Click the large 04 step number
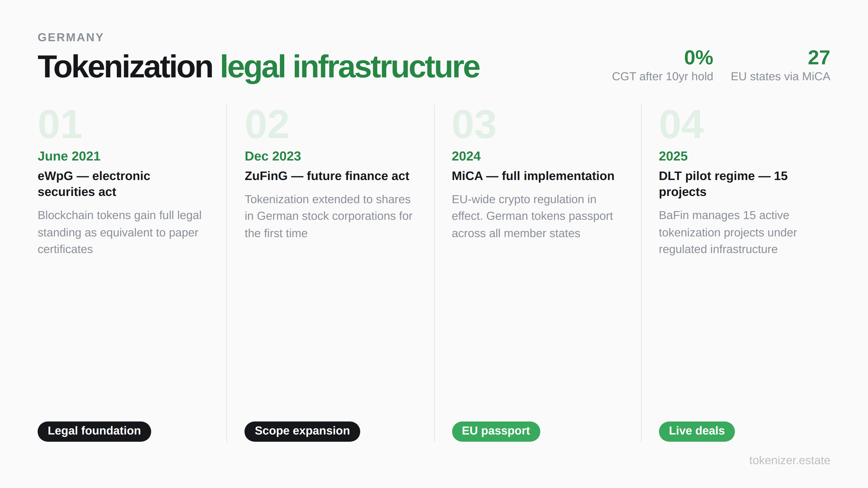Image resolution: width=868 pixels, height=488 pixels. [681, 124]
